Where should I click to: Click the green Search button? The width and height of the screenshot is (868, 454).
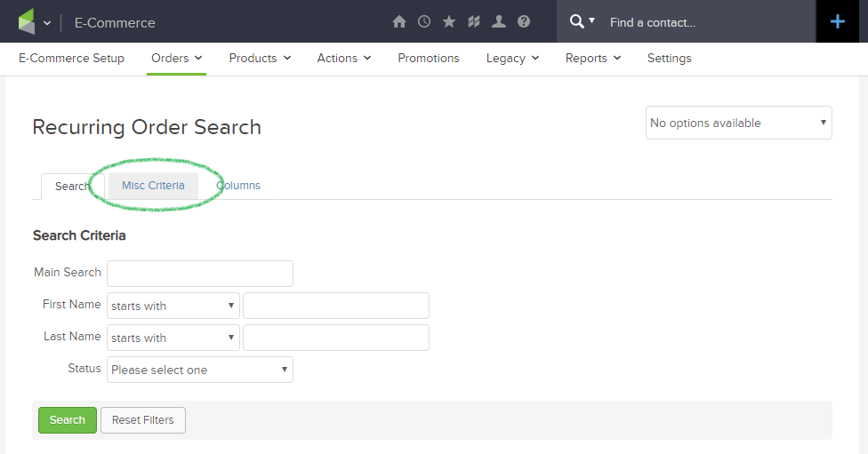68,420
